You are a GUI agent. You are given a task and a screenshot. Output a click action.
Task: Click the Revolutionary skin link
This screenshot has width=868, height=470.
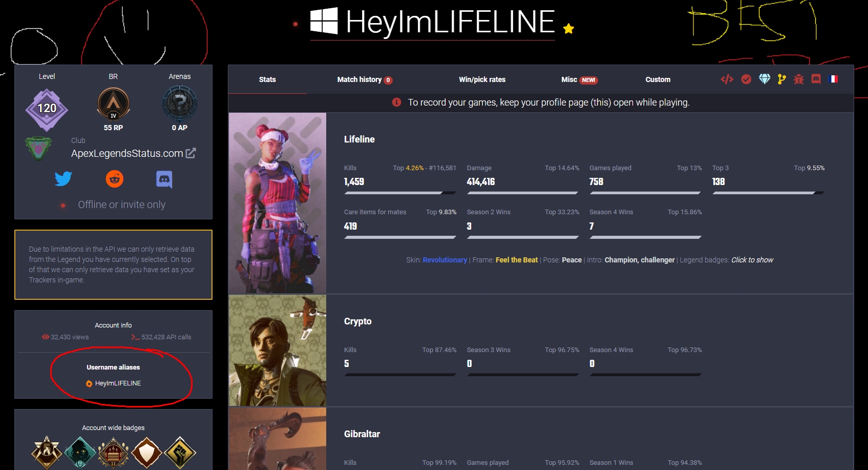tap(444, 260)
